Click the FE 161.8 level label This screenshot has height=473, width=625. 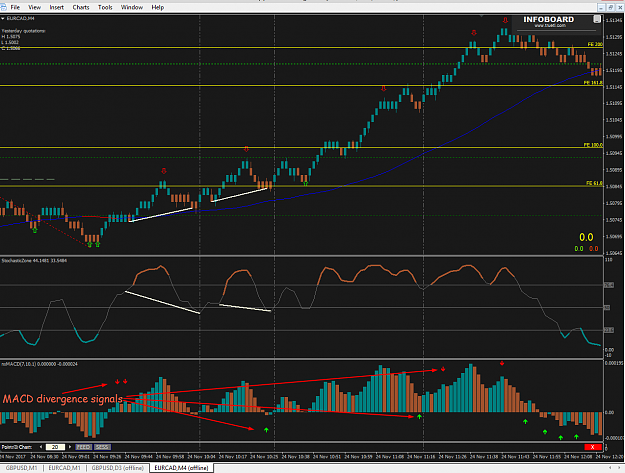pos(593,82)
